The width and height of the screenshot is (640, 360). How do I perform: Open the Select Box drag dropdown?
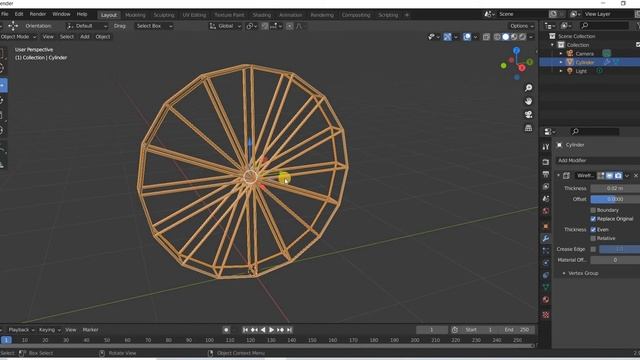click(x=154, y=26)
